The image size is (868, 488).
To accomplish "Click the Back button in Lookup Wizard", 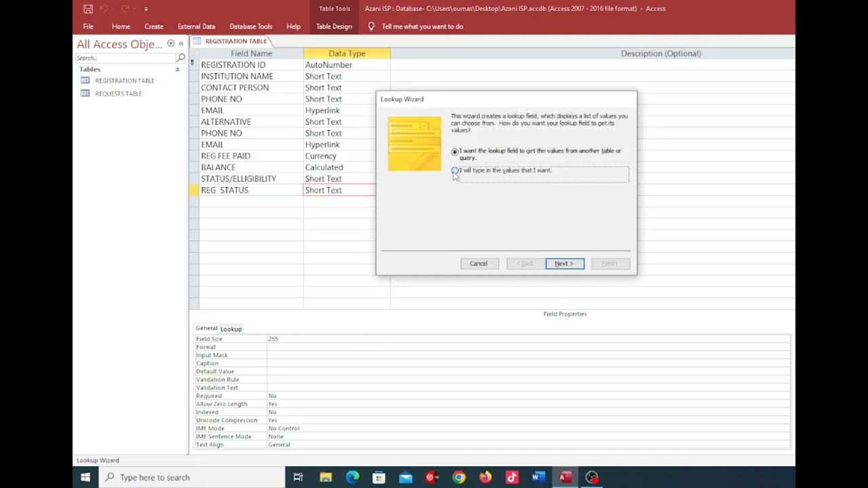I will [x=527, y=264].
